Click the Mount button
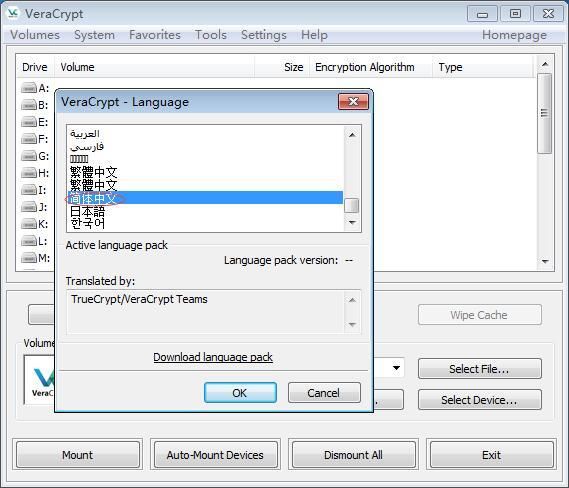Viewport: 569px width, 488px height. [78, 455]
